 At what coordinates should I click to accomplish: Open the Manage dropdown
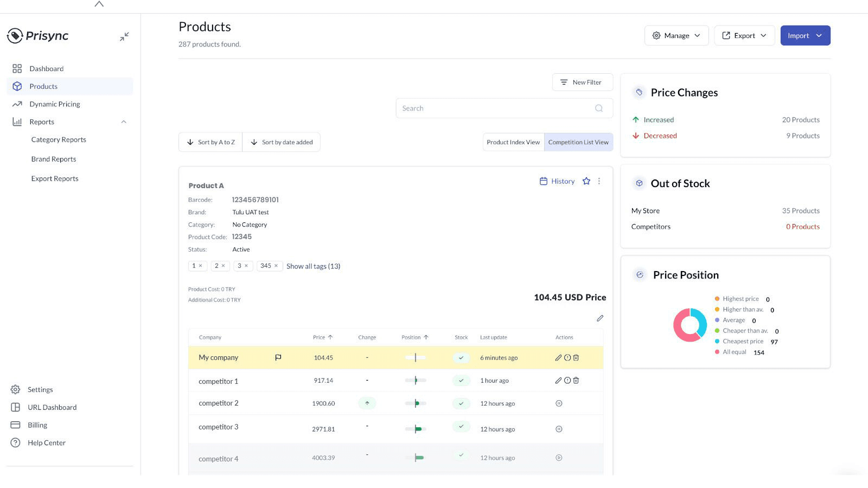[676, 35]
